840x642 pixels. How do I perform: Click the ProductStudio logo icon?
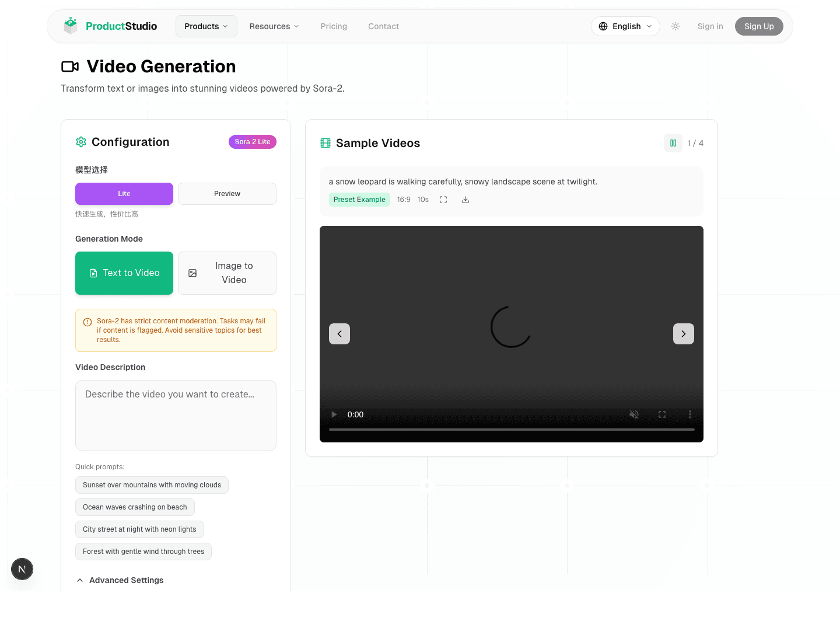[71, 26]
